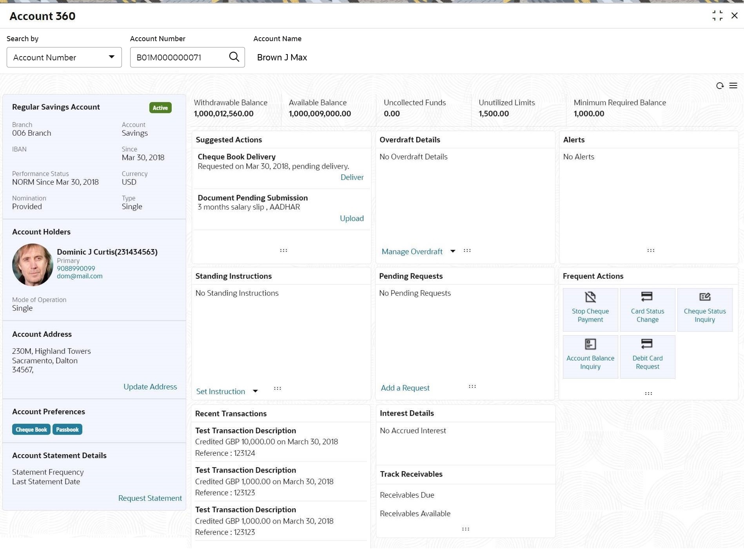This screenshot has width=744, height=560.
Task: Click the Standing Instructions widget drag handle
Action: (x=277, y=388)
